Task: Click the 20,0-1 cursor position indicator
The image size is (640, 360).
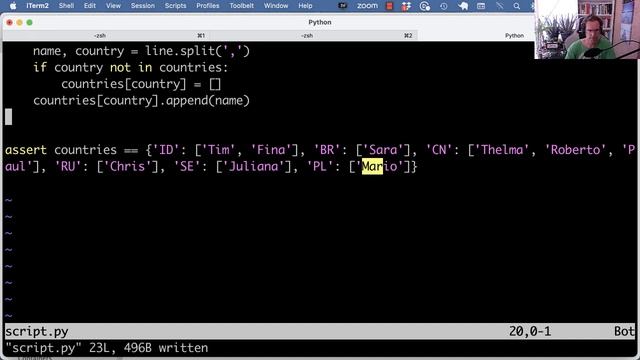Action: [x=529, y=331]
